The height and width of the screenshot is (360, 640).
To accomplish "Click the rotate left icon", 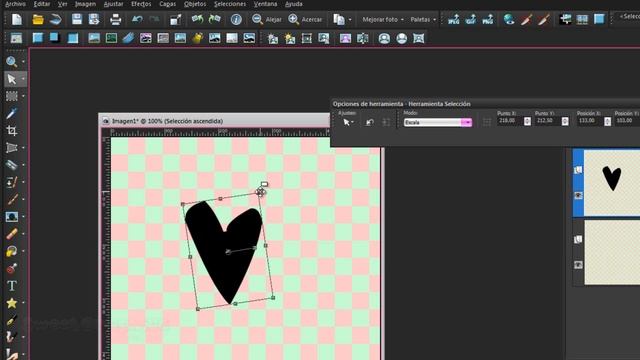I will tap(198, 19).
